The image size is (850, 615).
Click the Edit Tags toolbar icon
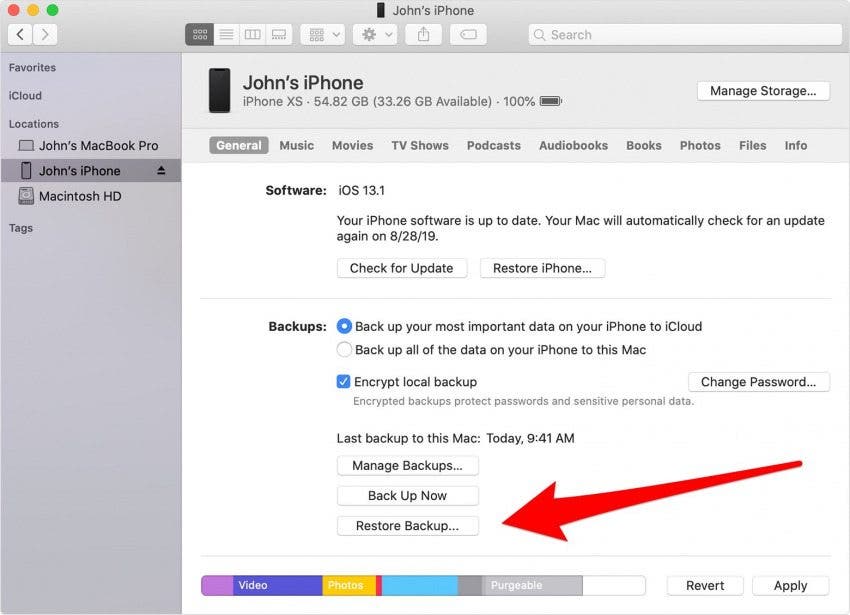click(468, 35)
